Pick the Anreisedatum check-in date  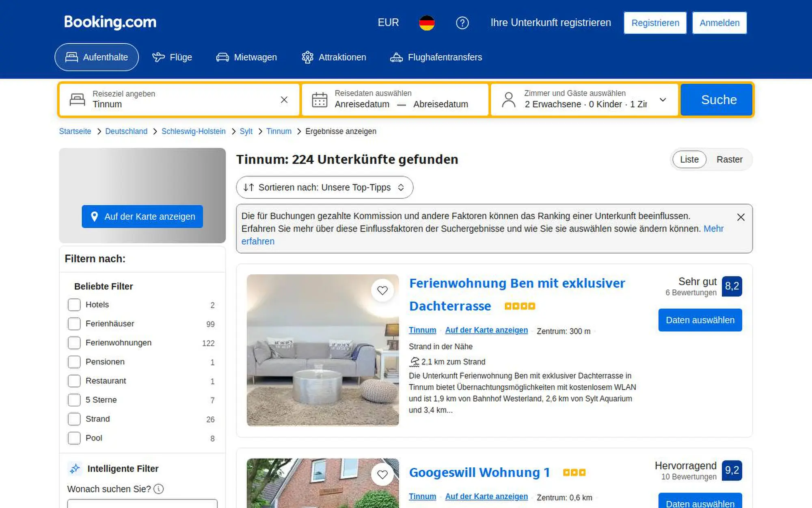coord(362,104)
